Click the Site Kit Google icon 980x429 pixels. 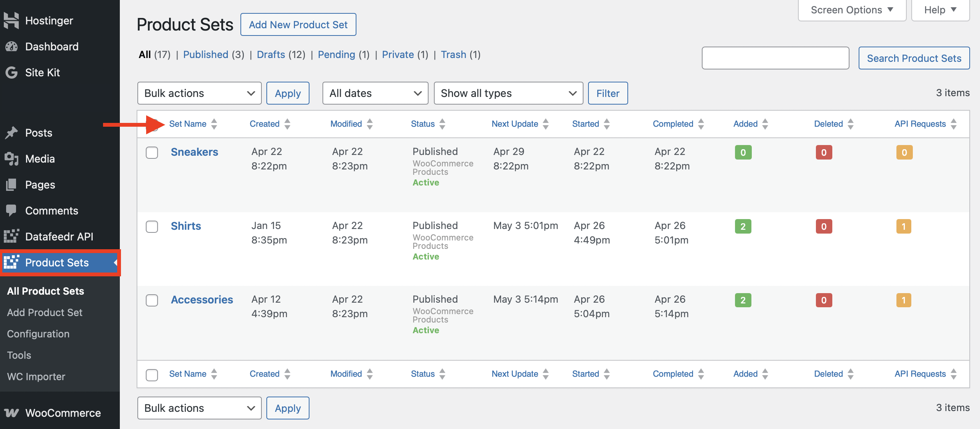pos(11,73)
